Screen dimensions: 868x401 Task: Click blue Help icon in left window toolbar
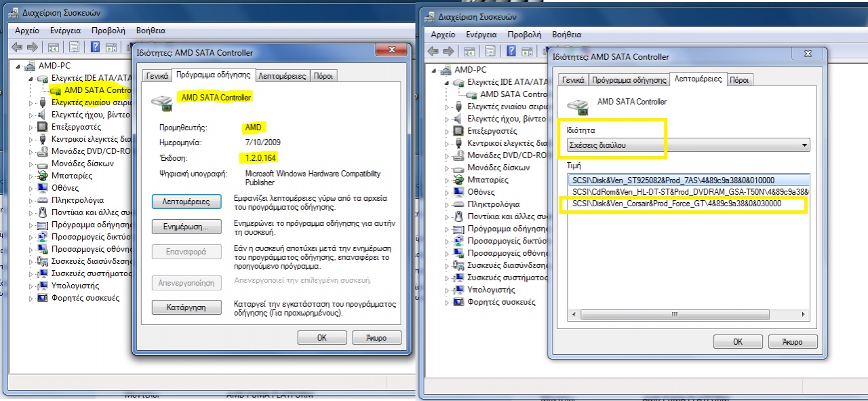95,47
